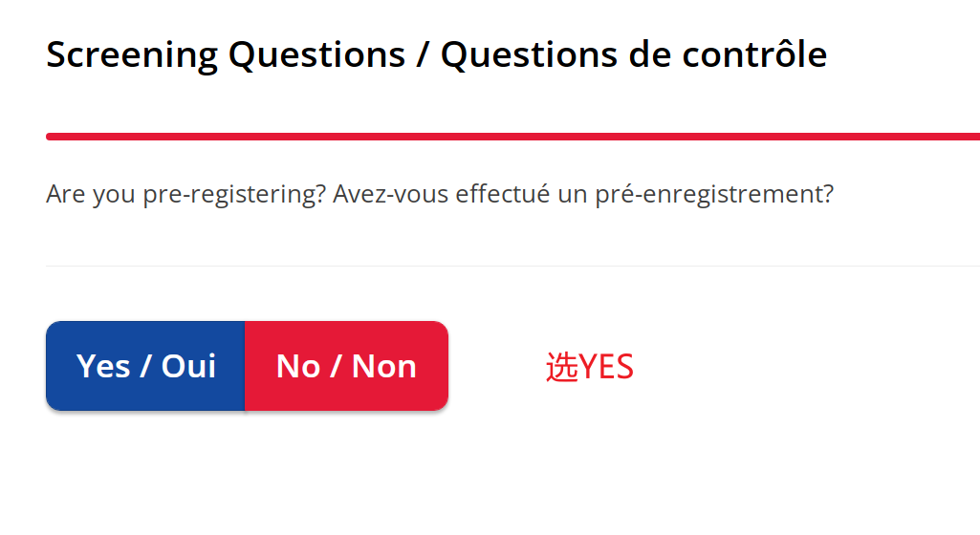Choose the red No / Non button
This screenshot has height=535, width=980.
point(346,366)
